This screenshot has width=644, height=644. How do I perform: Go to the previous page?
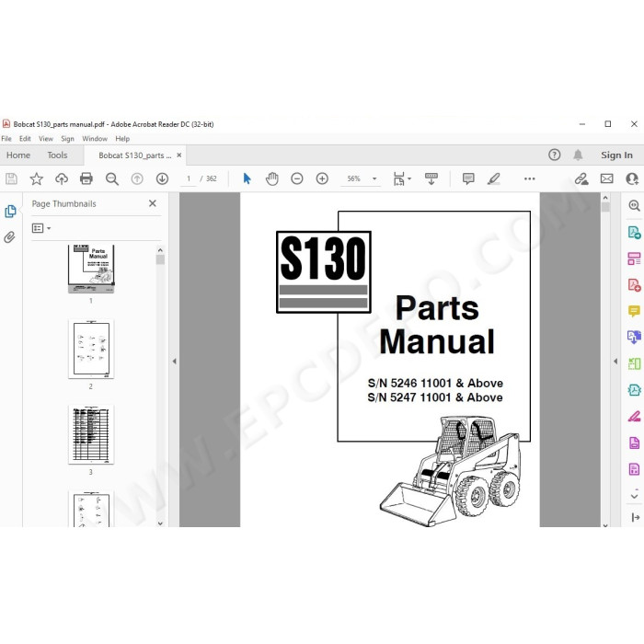(137, 178)
